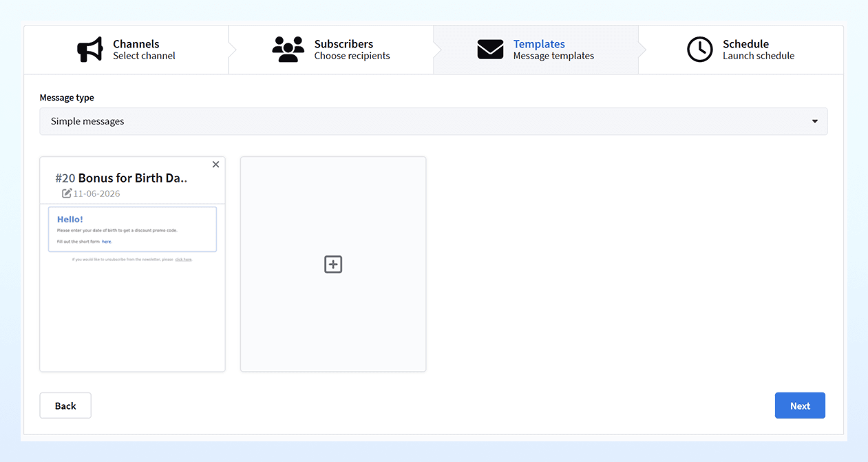Viewport: 868px width, 462px height.
Task: Click the 'Message type' label
Action: coord(67,98)
